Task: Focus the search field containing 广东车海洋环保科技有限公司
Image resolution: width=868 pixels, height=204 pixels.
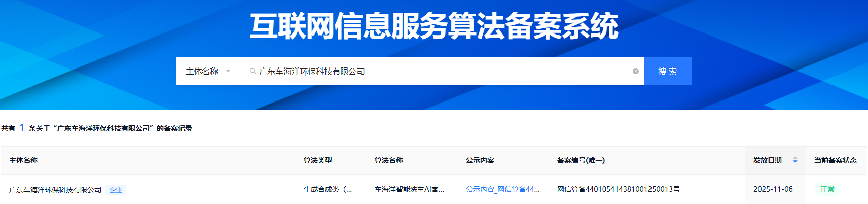Action: pyautogui.click(x=441, y=71)
